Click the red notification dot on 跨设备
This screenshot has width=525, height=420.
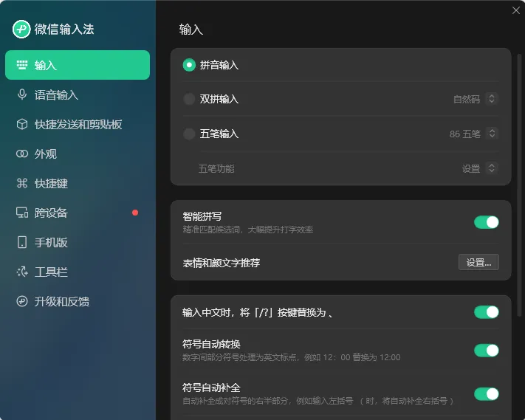click(135, 213)
